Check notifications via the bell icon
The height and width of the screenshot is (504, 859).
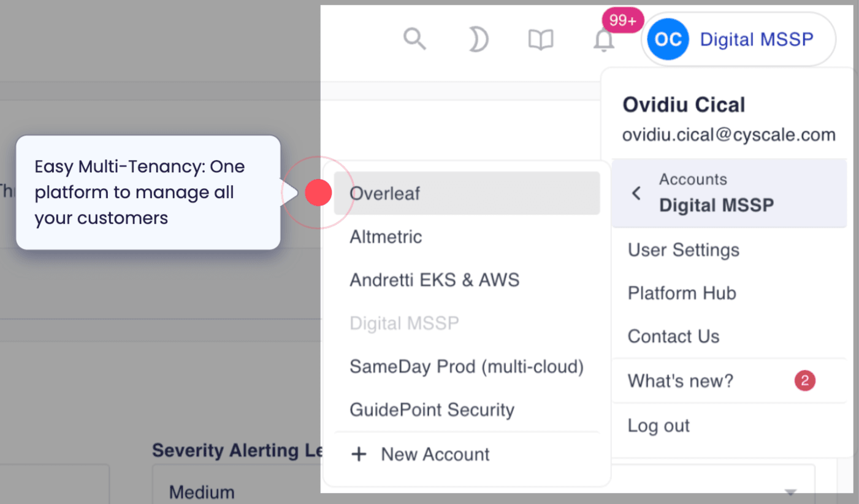tap(603, 39)
